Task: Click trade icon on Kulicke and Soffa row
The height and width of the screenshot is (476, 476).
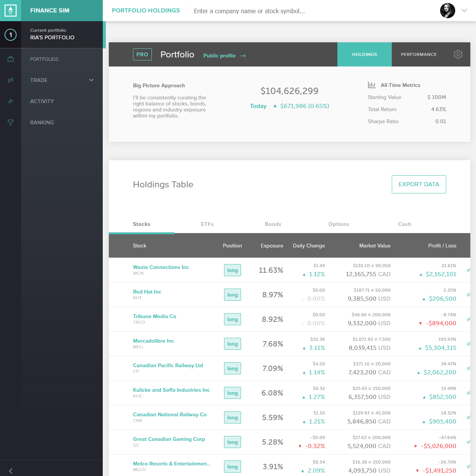Action: (468, 393)
